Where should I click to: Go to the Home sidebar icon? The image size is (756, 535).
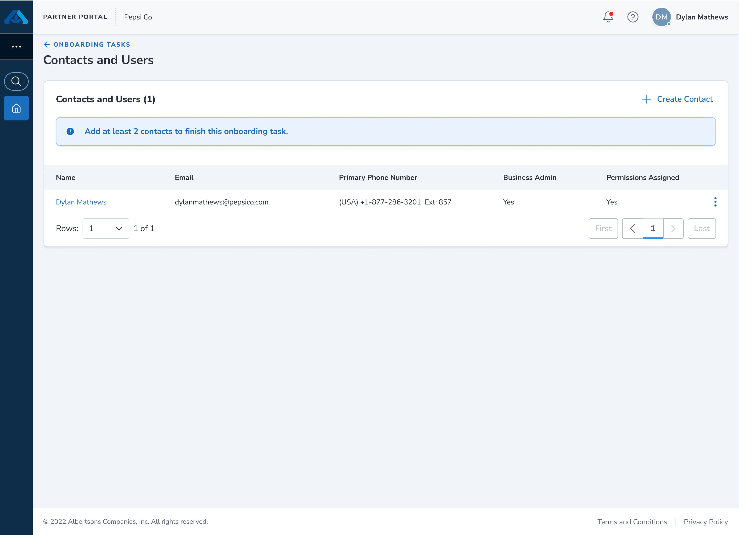tap(16, 108)
